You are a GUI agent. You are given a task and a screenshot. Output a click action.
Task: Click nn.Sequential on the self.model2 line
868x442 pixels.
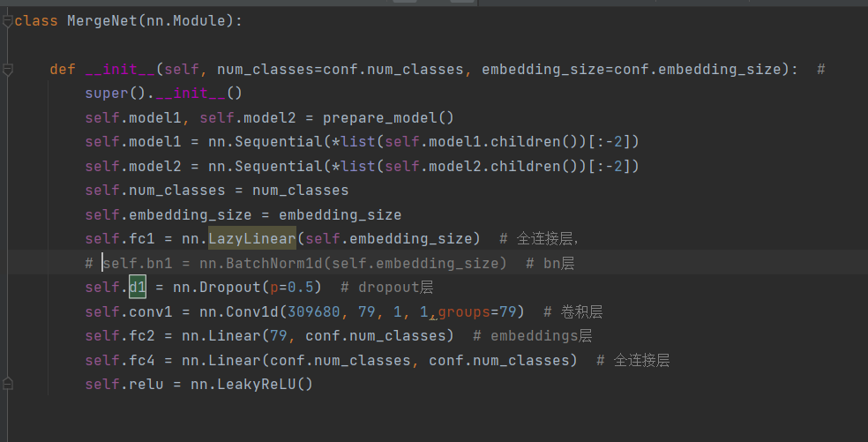(x=266, y=166)
